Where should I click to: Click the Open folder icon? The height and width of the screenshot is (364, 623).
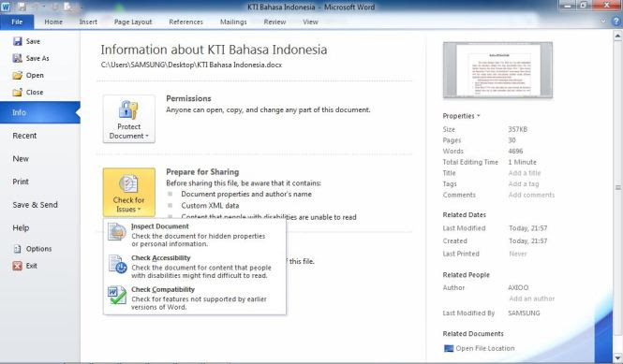(x=18, y=75)
